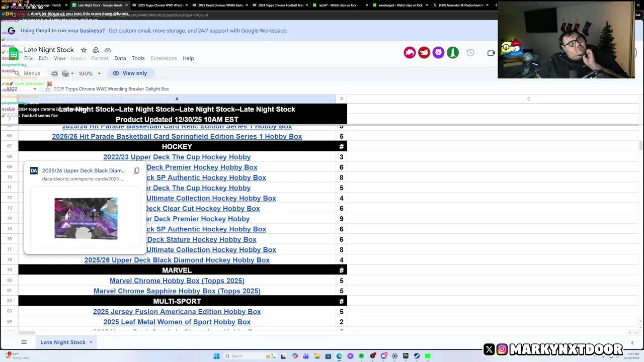Viewport: 644px width, 362px height.
Task: Open Marvel Chrome Sapphire Hobby Box link
Action: [x=177, y=291]
